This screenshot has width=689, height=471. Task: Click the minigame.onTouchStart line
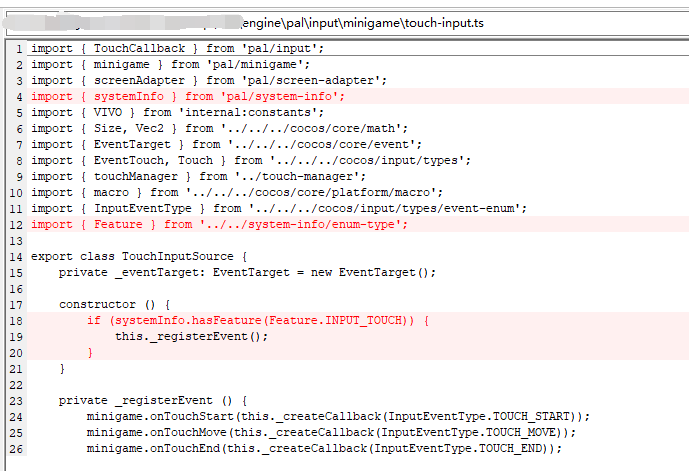[x=338, y=417]
